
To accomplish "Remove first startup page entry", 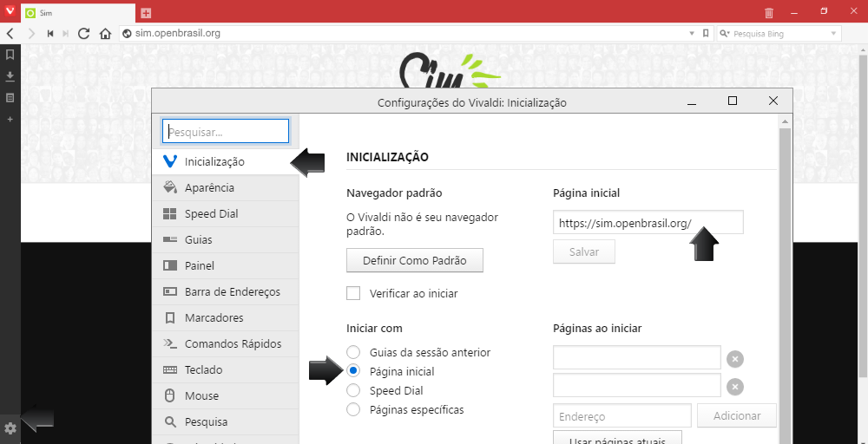I will [735, 359].
